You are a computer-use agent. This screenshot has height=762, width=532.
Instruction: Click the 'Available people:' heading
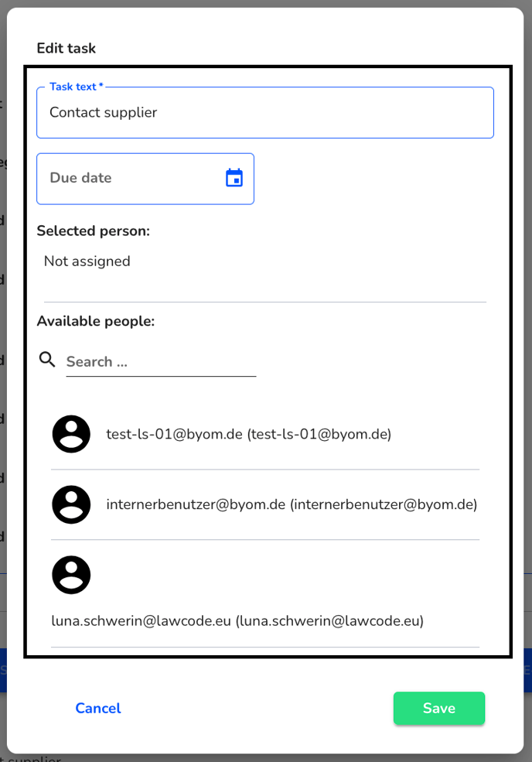tap(96, 321)
